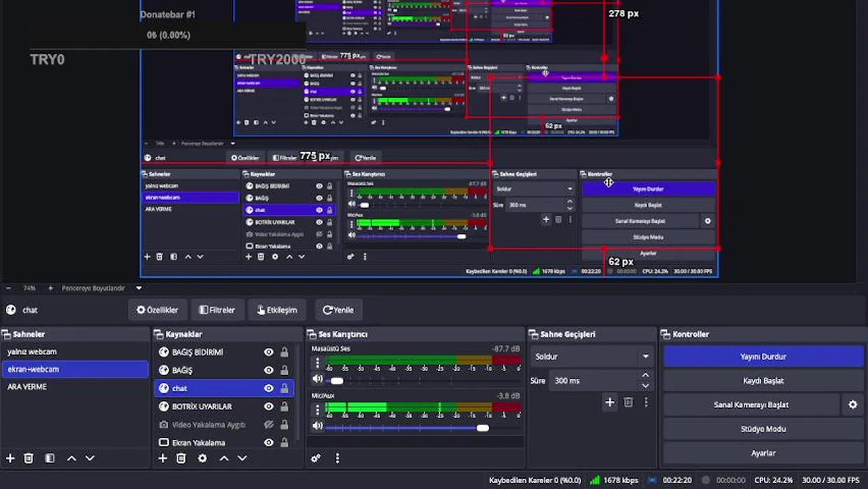Click the Kaynaklar panel dock icon
Viewport: 868px width, 489px height.
pyautogui.click(x=159, y=334)
